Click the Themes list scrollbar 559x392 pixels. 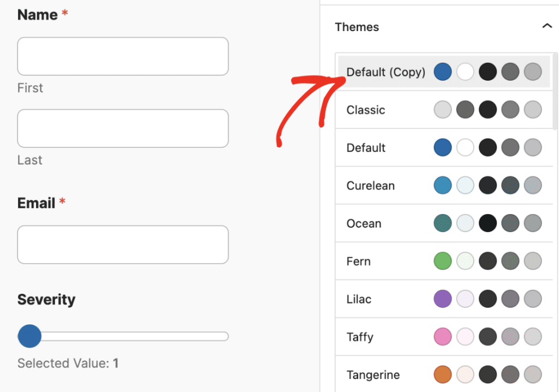556,93
